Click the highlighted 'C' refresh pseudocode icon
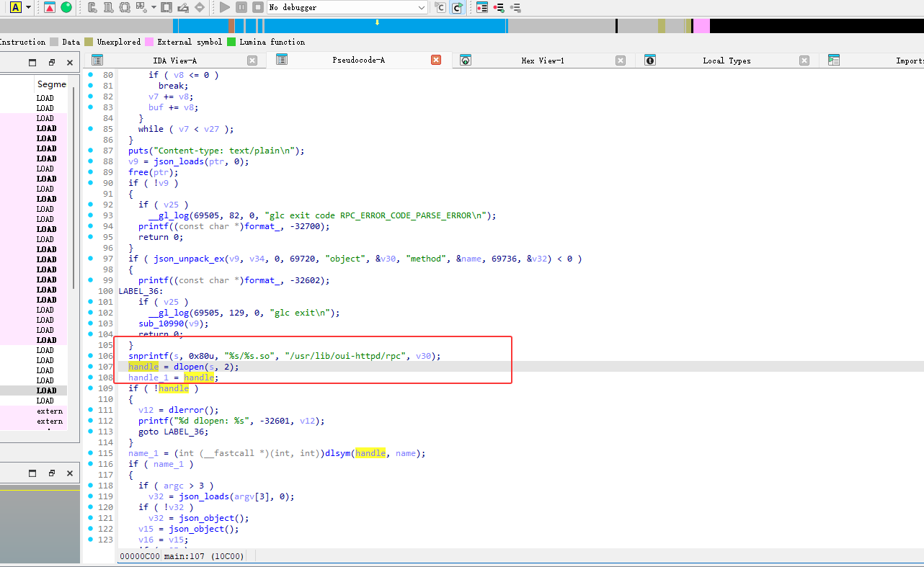 pyautogui.click(x=457, y=7)
